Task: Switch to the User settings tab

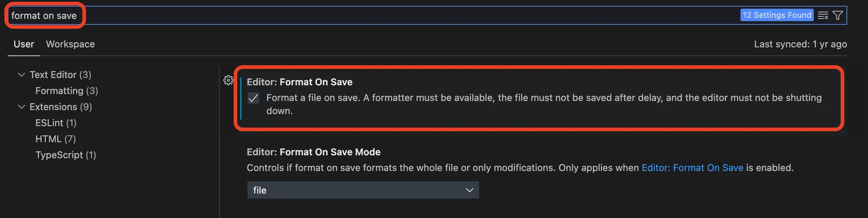Action: pos(24,44)
